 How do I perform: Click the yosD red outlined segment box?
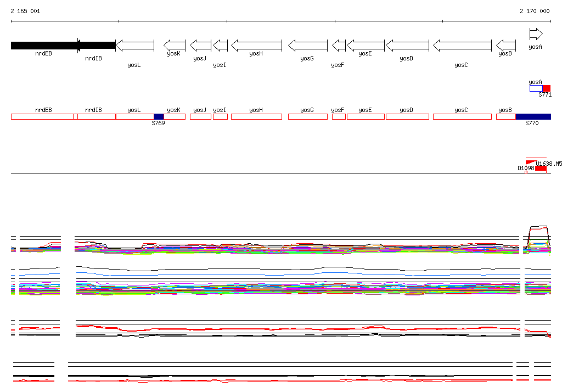click(x=408, y=116)
